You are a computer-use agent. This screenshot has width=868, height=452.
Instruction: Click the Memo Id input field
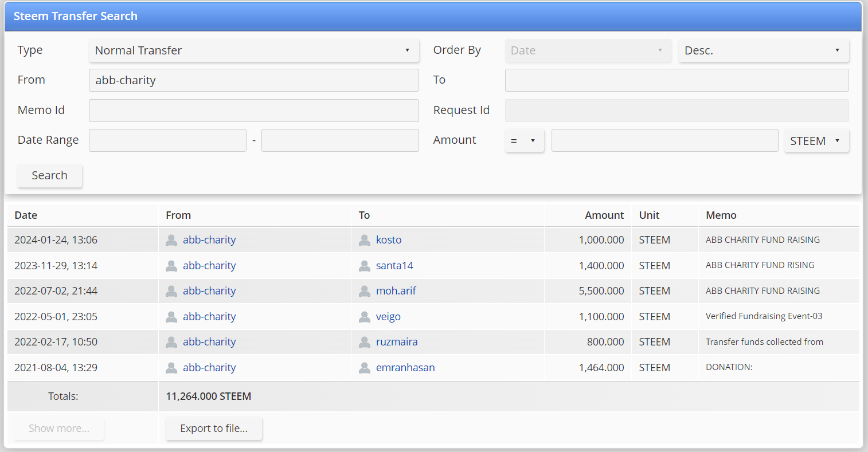[254, 111]
